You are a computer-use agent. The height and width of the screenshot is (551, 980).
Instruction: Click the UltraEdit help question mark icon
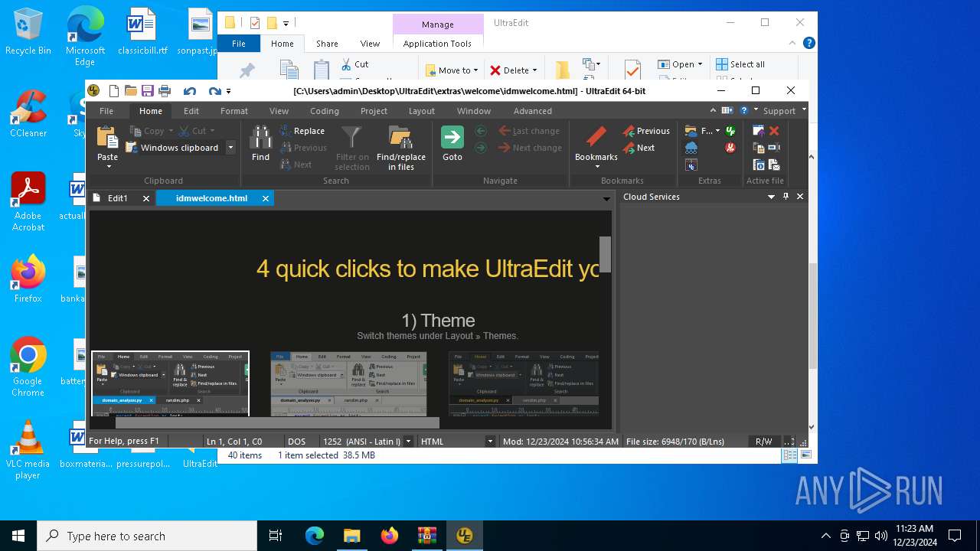coord(743,110)
